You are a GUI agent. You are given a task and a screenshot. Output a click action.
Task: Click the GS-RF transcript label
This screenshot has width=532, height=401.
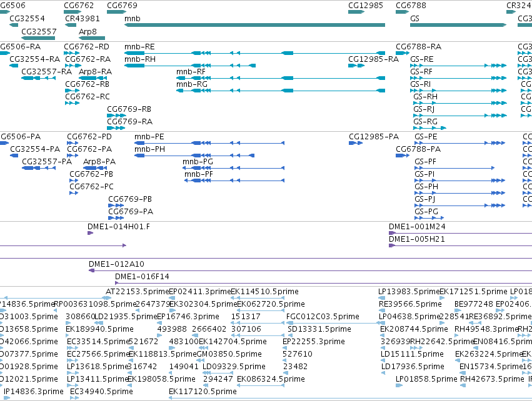point(421,72)
